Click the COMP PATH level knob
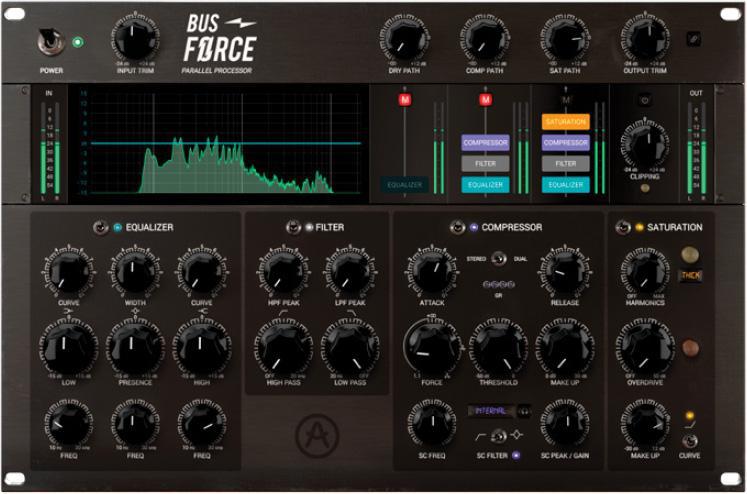This screenshot has height=494, width=747. [x=485, y=39]
